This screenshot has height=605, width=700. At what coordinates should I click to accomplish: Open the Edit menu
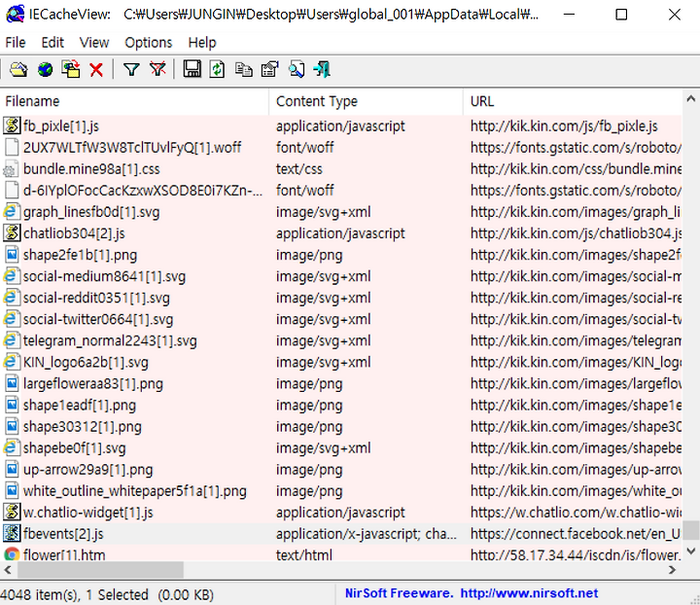tap(52, 43)
